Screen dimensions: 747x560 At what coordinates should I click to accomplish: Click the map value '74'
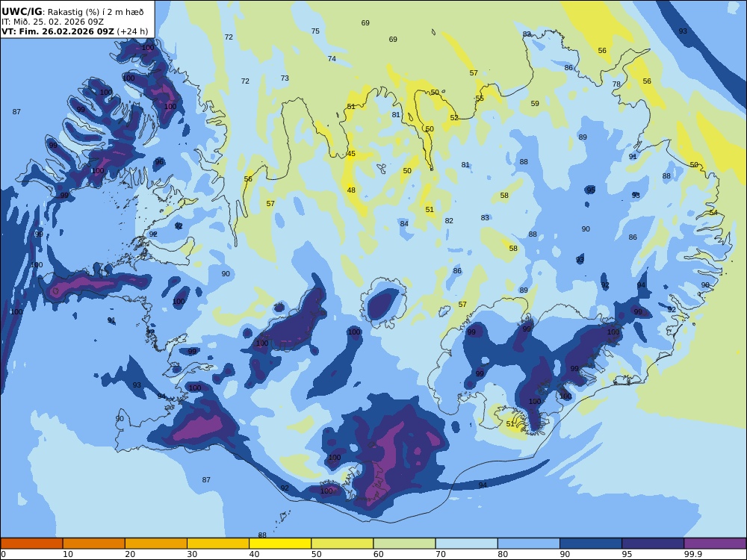pyautogui.click(x=332, y=58)
